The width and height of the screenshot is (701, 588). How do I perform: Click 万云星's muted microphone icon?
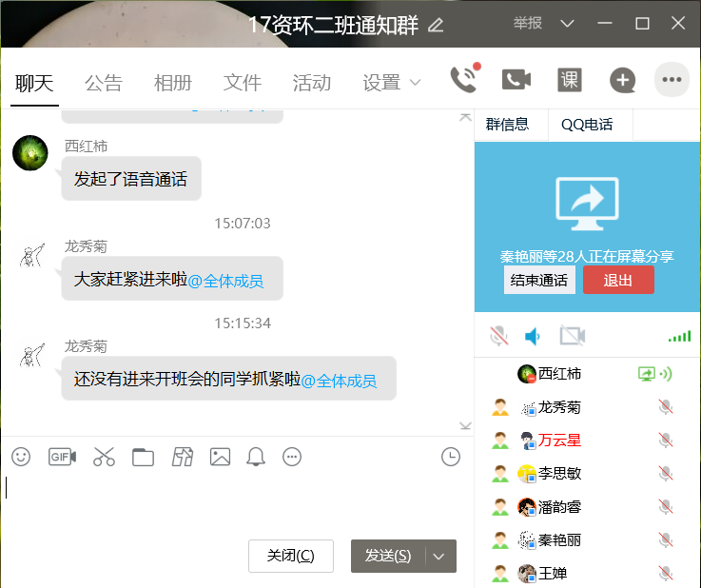(666, 441)
